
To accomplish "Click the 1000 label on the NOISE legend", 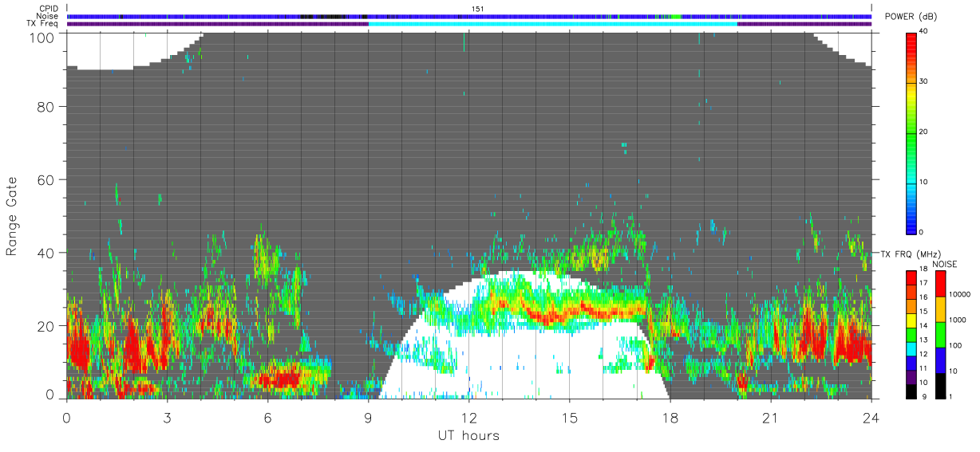I will click(x=958, y=320).
